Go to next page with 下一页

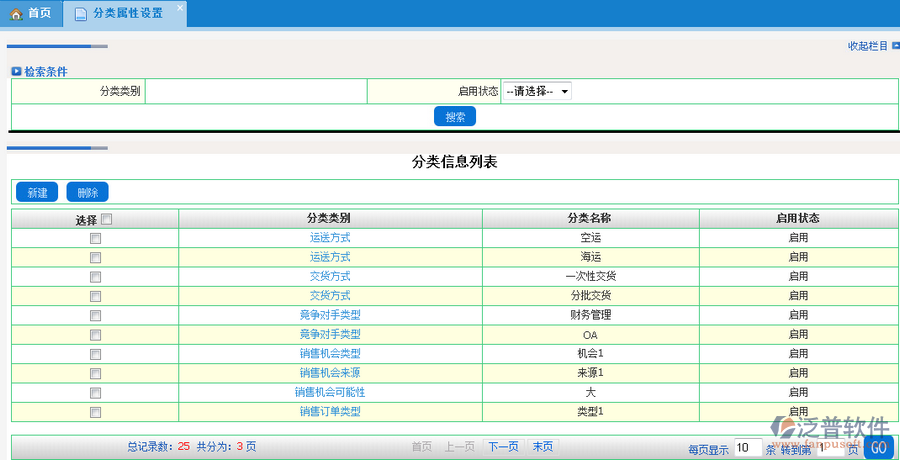(x=502, y=447)
